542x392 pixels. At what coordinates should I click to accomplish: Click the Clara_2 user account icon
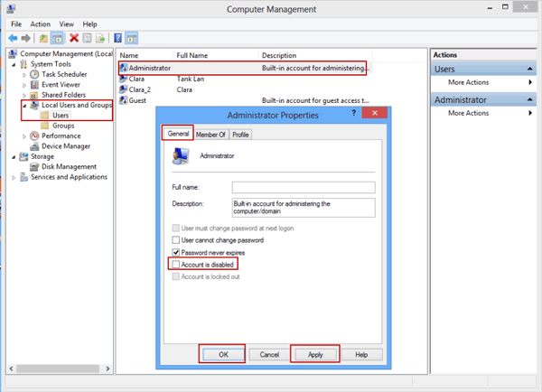click(x=123, y=90)
